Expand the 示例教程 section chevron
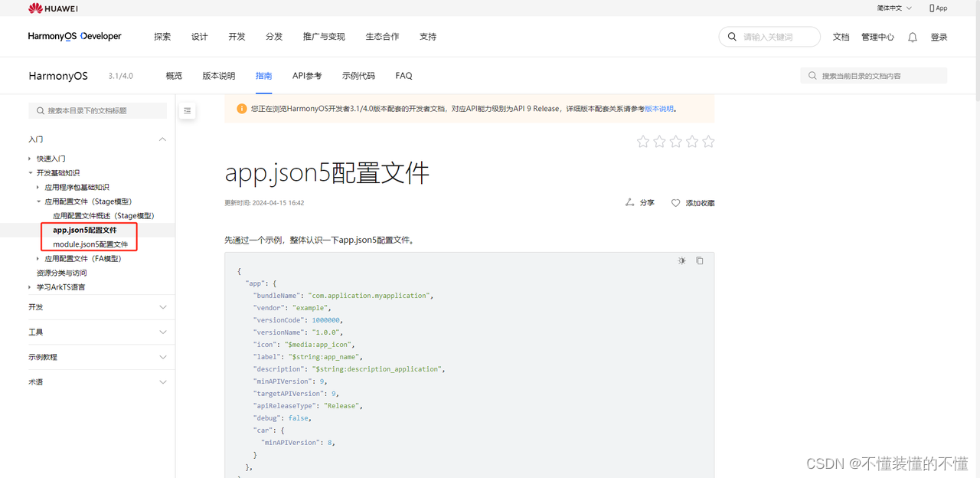This screenshot has width=980, height=478. pyautogui.click(x=162, y=357)
